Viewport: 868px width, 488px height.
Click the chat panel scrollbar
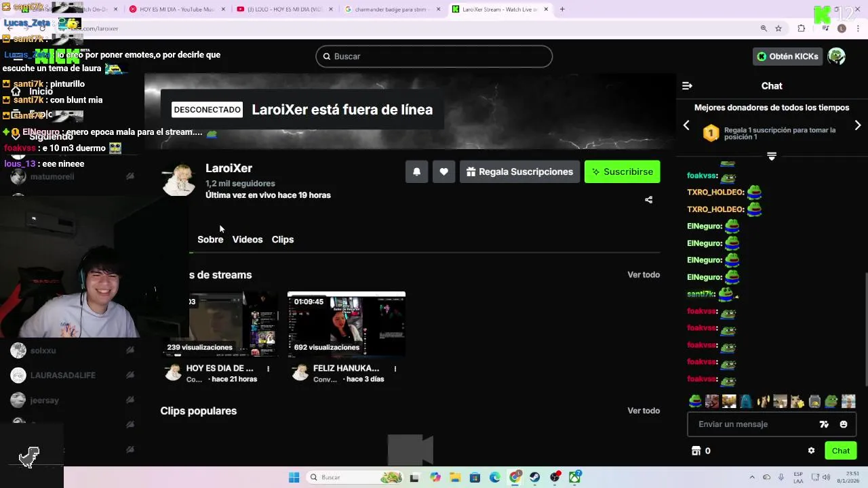(x=865, y=328)
